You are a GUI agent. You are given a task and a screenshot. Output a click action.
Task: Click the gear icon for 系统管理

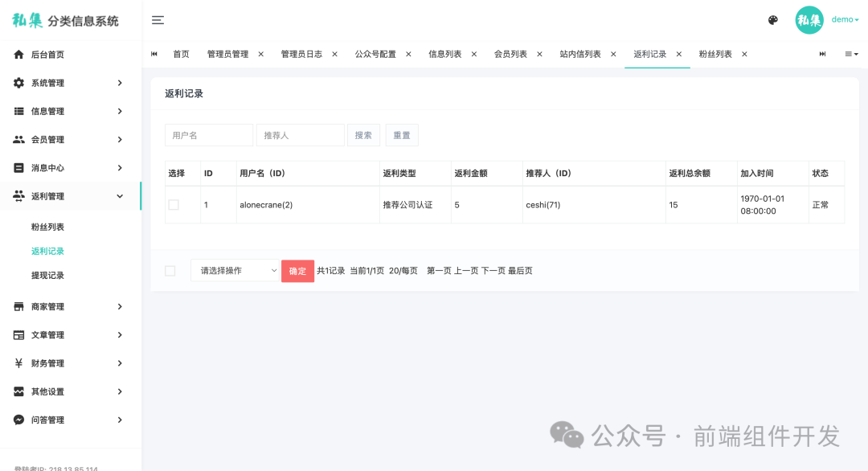coord(18,83)
